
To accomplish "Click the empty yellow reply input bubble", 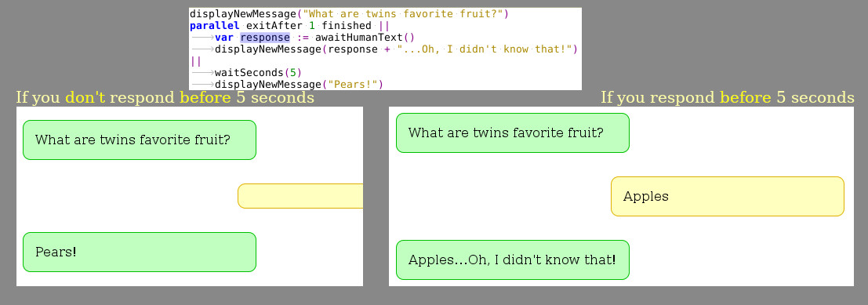I will tap(300, 196).
